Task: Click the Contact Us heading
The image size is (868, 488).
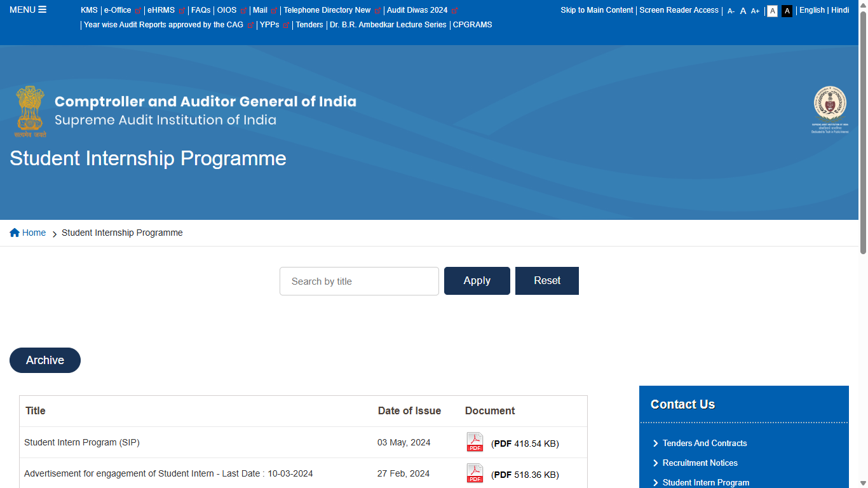Action: (682, 404)
